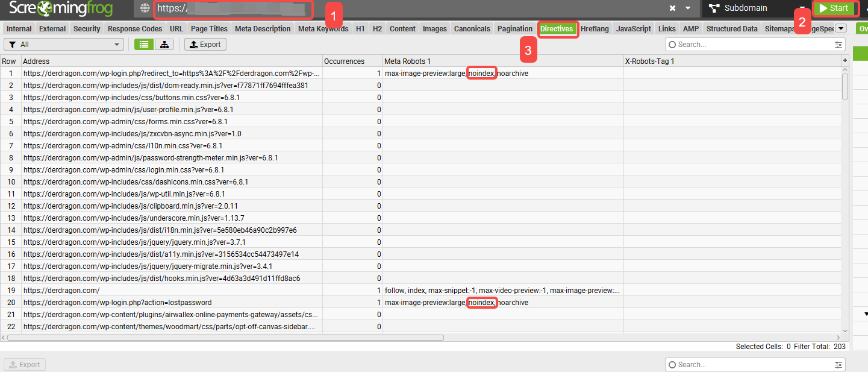Switch to tree view
Image resolution: width=868 pixels, height=372 pixels.
pos(163,45)
